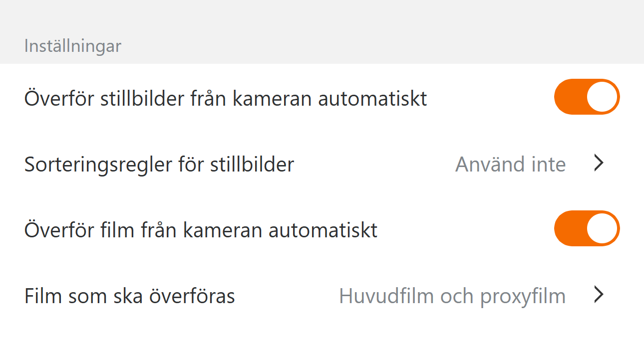Select "Film som ska överföras" label
Viewport: 644px width, 348px height.
130,296
